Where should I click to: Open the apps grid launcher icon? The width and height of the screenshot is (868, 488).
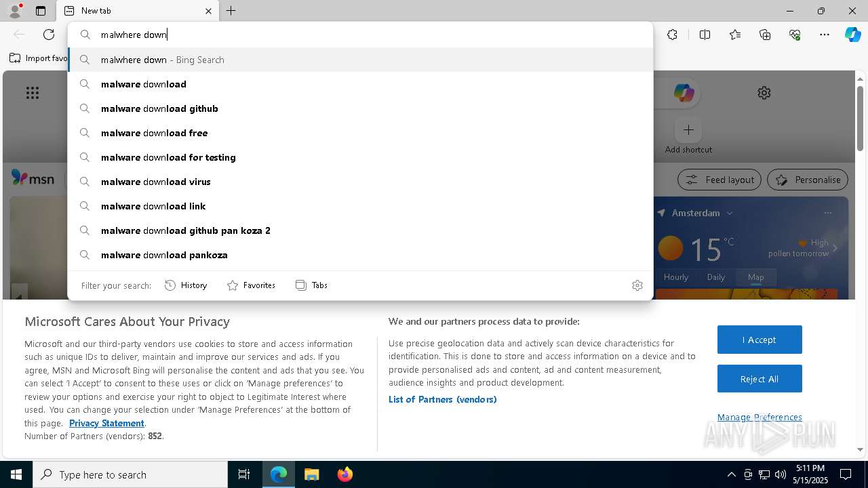point(33,93)
